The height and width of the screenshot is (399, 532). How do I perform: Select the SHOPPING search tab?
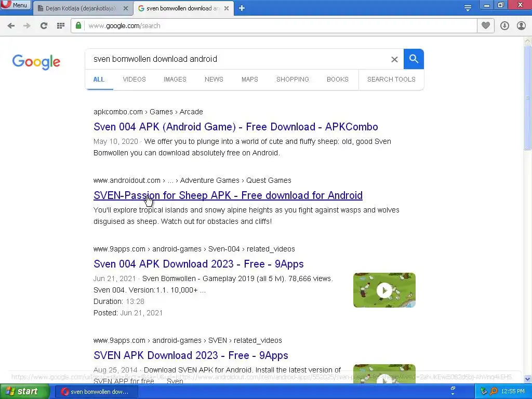[292, 79]
